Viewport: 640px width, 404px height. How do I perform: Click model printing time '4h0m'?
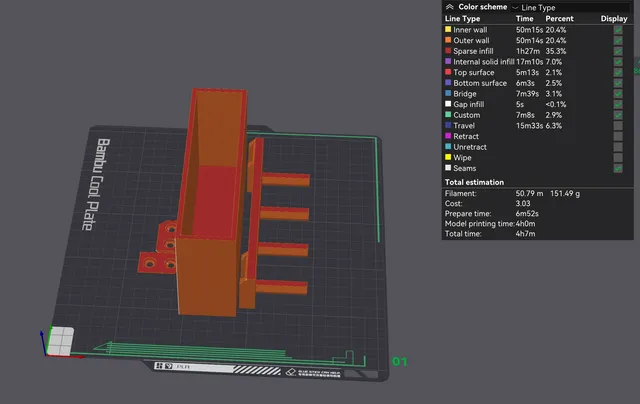coord(525,224)
